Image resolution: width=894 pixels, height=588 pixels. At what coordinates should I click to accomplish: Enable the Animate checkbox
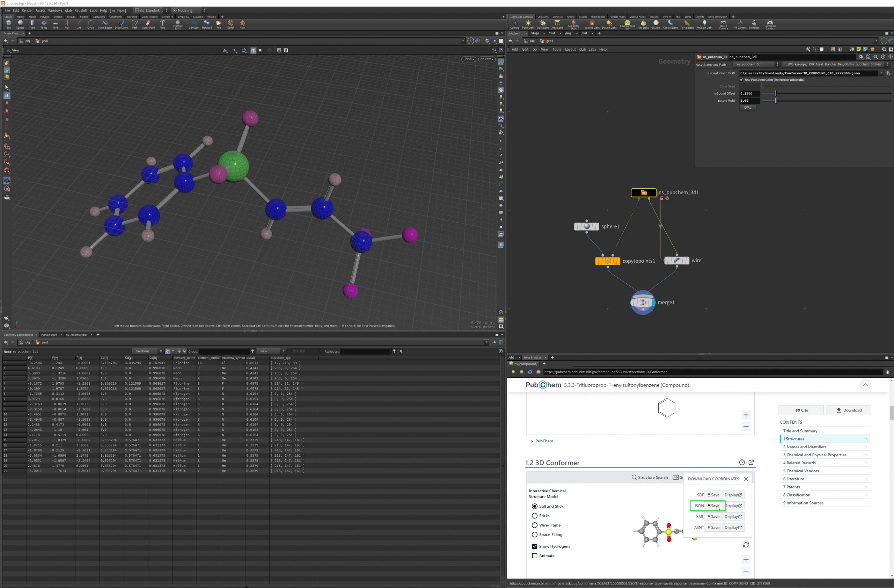535,555
